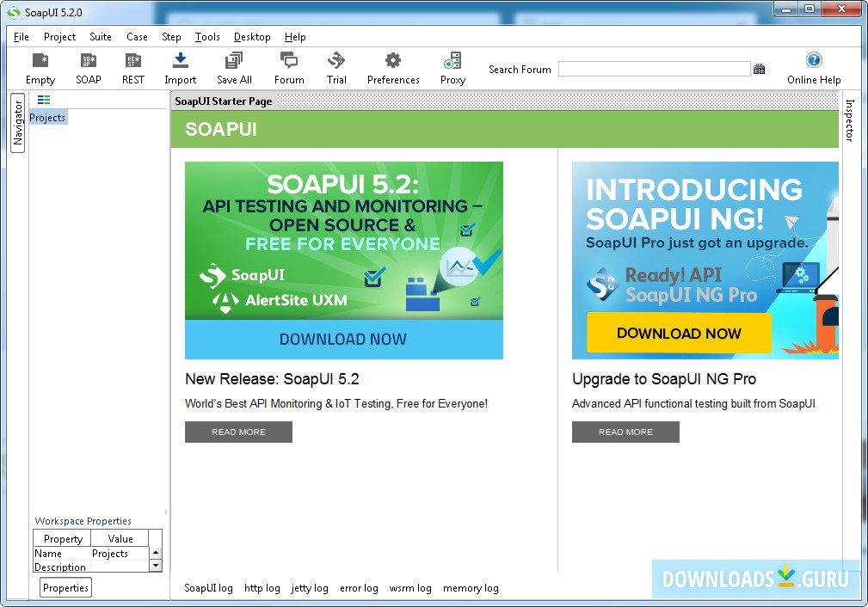Viewport: 868px width, 607px height.
Task: Open the http log tab
Action: click(262, 588)
